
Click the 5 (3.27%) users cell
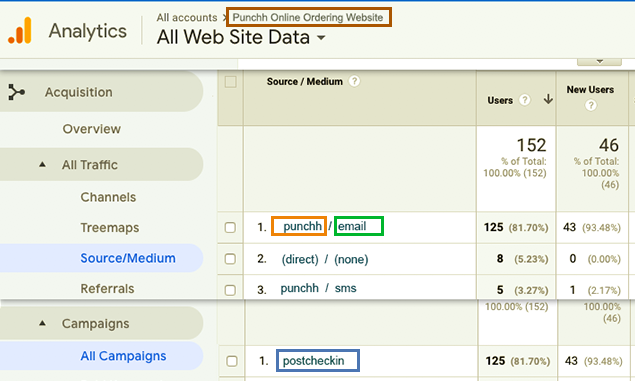pos(522,290)
